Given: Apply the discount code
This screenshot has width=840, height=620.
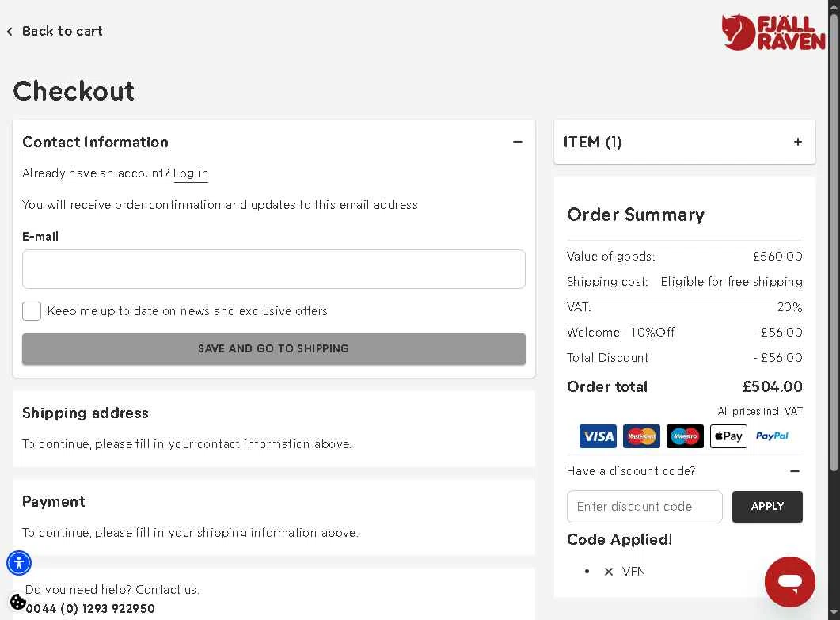Looking at the screenshot, I should tap(767, 507).
